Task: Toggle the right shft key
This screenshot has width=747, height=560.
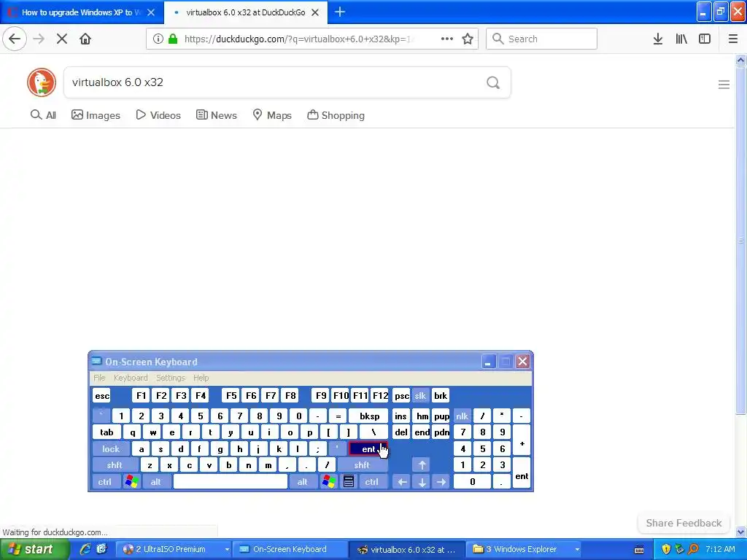Action: [362, 464]
